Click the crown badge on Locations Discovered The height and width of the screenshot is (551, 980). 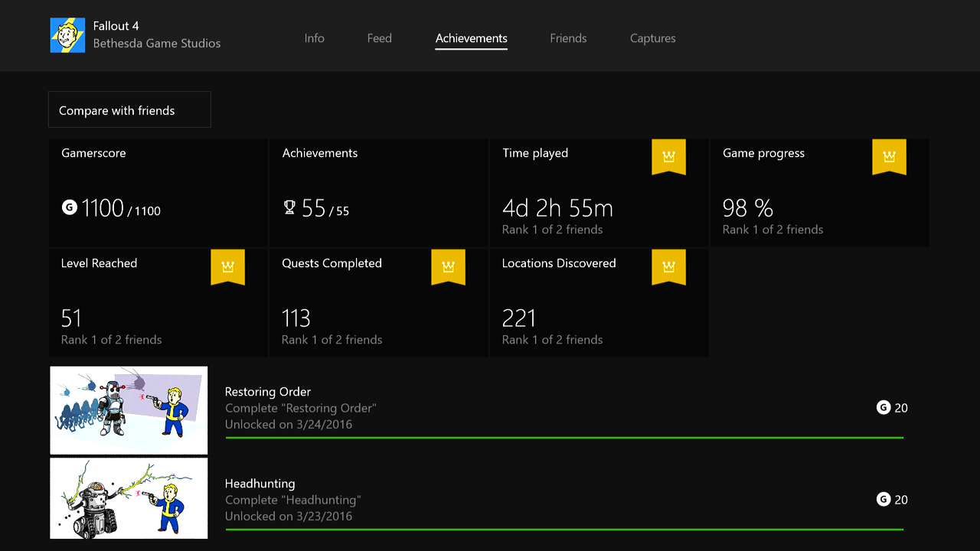(668, 267)
